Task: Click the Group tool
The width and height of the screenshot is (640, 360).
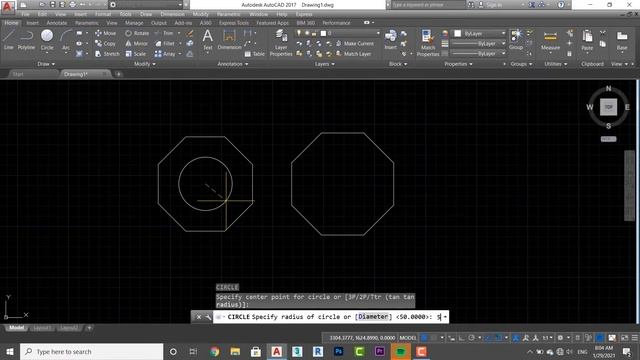Action: coord(516,40)
